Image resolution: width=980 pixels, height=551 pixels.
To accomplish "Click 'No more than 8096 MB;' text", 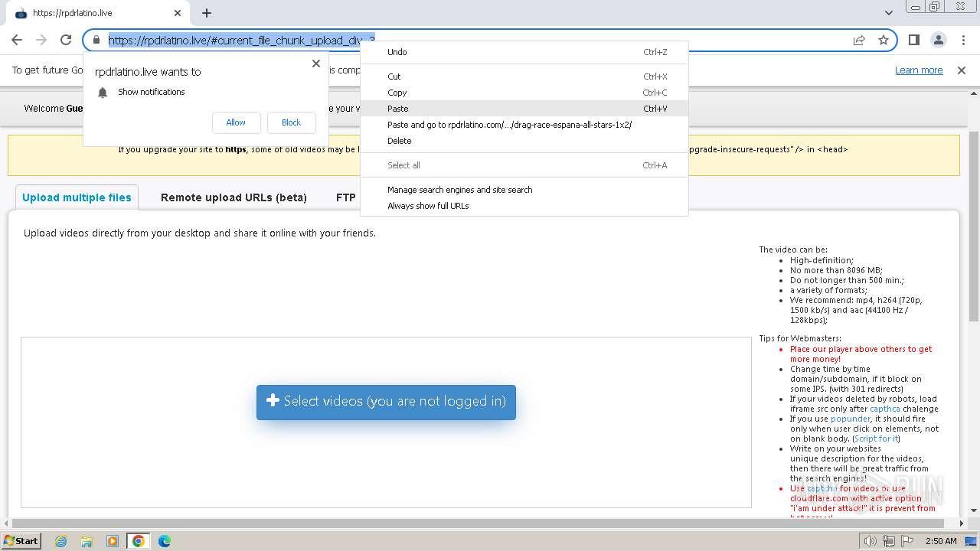I will pyautogui.click(x=836, y=270).
